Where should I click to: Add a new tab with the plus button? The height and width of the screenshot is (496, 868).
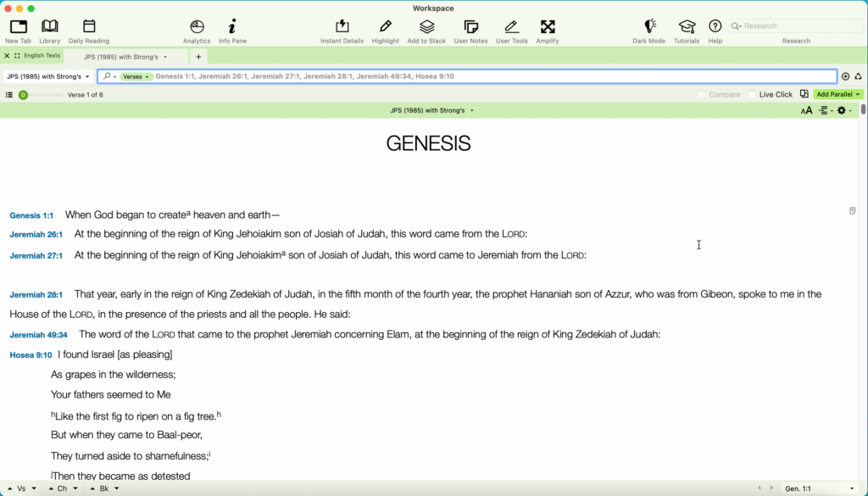pyautogui.click(x=198, y=57)
